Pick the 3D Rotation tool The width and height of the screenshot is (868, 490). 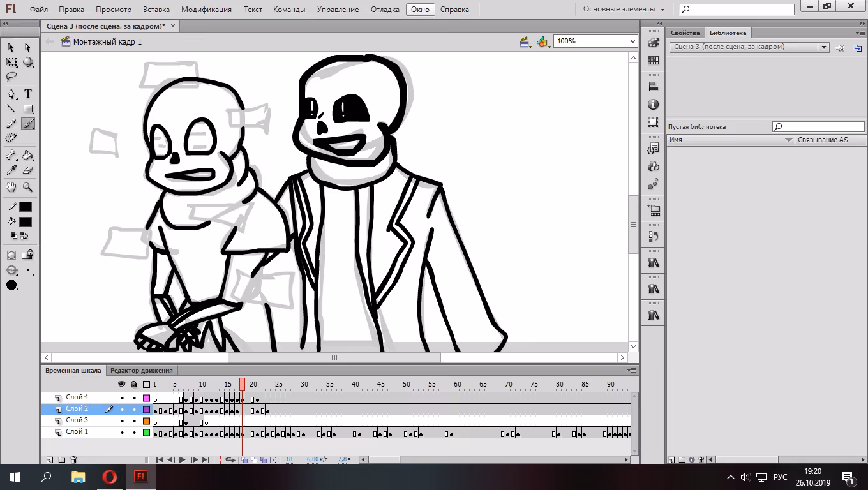click(28, 62)
